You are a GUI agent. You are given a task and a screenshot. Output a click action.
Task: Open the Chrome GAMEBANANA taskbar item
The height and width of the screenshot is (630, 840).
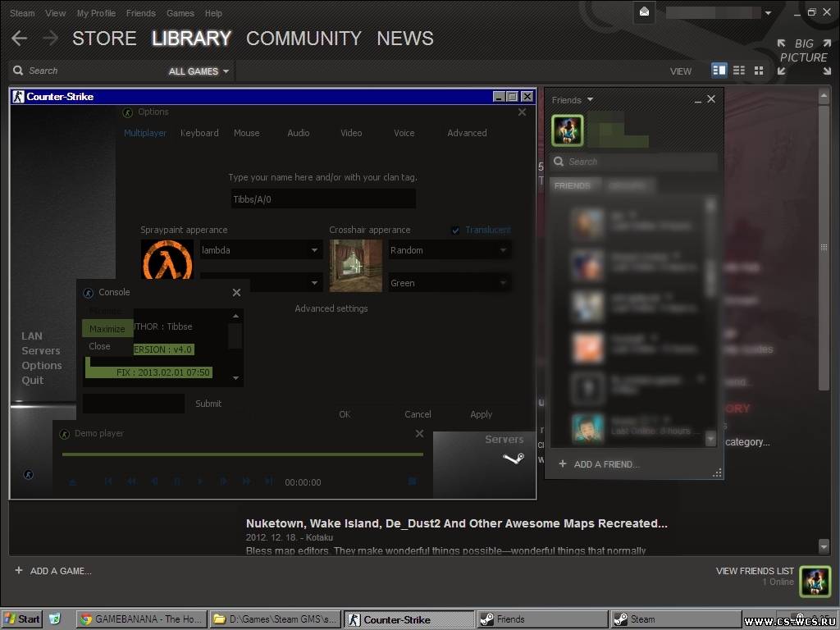tap(141, 619)
